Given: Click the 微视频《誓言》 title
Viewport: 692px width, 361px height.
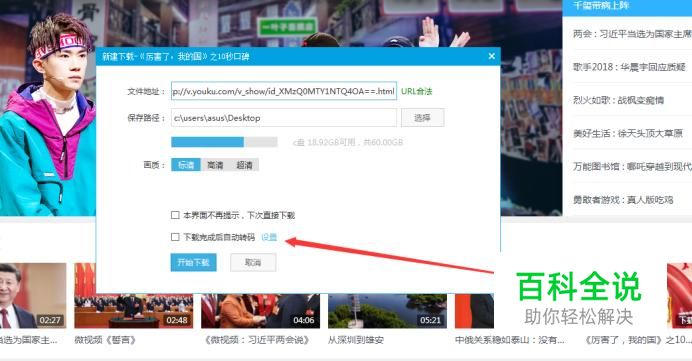Looking at the screenshot, I should tap(105, 340).
